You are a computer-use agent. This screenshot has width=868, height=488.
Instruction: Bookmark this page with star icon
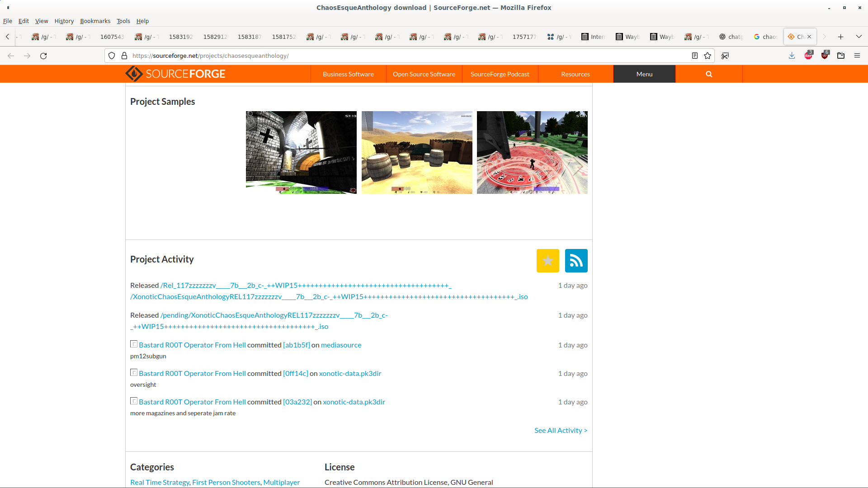(x=708, y=56)
